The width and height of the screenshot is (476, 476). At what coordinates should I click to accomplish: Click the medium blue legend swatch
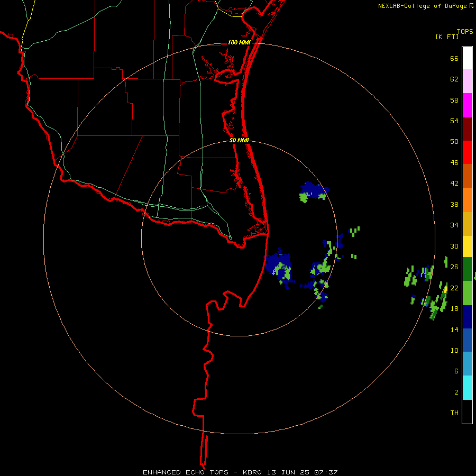tap(467, 340)
